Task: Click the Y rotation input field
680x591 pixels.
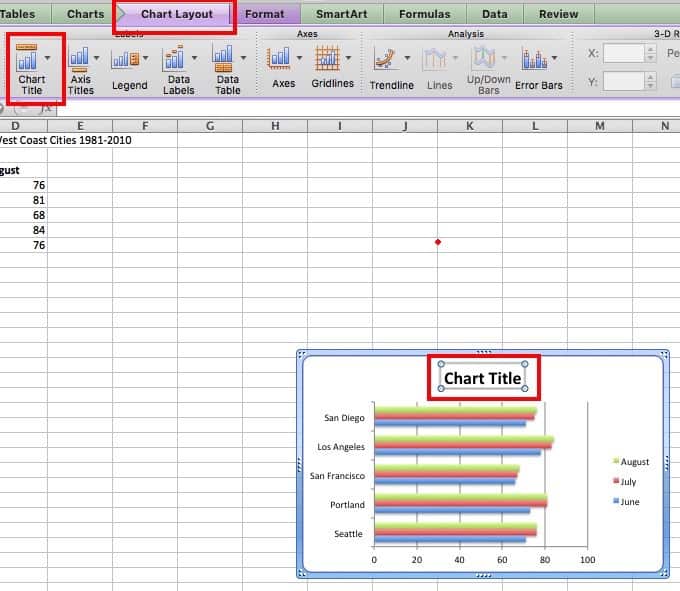Action: click(x=624, y=81)
